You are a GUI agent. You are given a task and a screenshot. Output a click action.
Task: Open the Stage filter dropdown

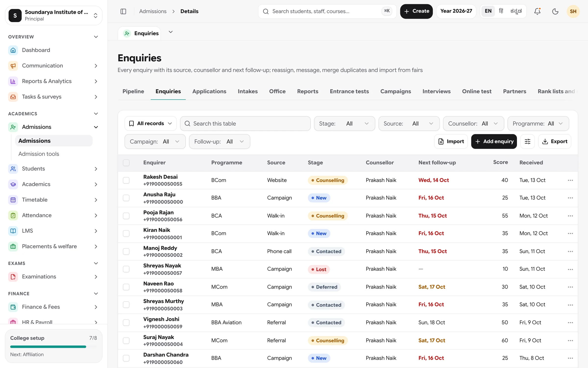pos(344,123)
